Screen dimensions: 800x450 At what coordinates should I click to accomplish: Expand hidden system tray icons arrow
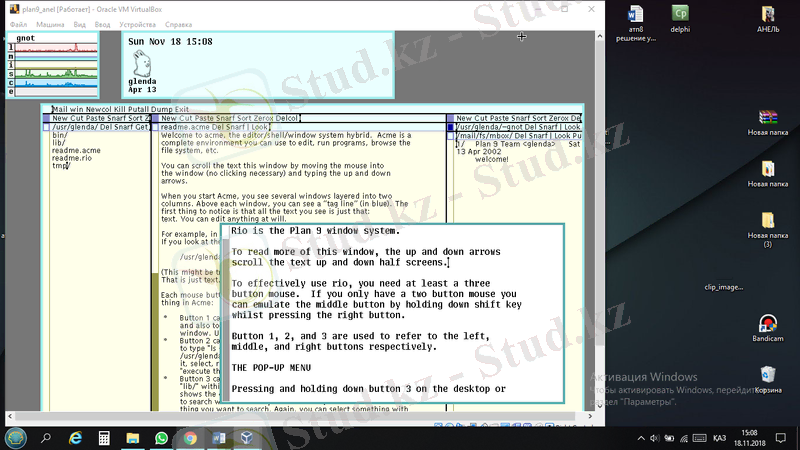tap(641, 438)
